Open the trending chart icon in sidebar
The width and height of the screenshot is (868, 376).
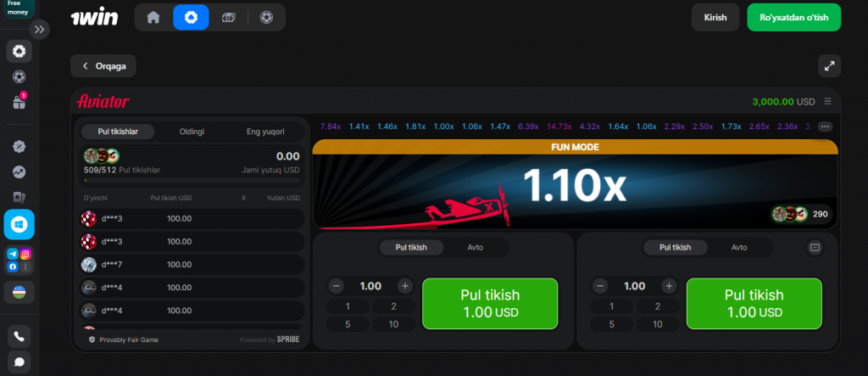[x=19, y=172]
